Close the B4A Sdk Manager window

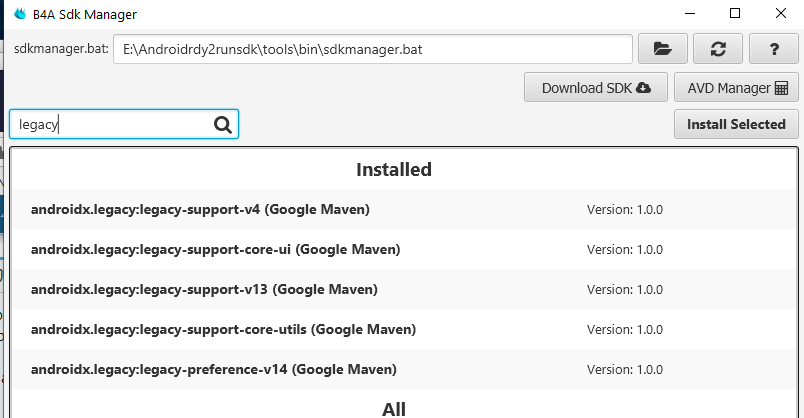click(780, 14)
